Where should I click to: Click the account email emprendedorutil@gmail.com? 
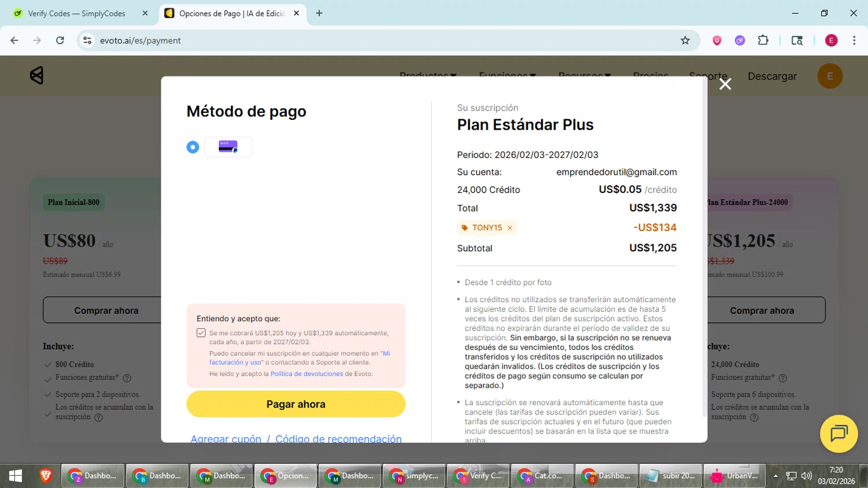[x=616, y=172]
